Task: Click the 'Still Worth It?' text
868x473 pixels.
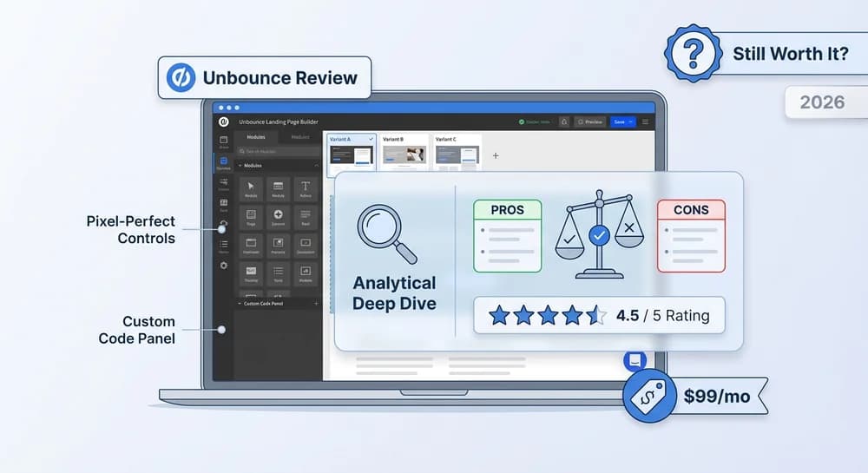Action: point(791,54)
